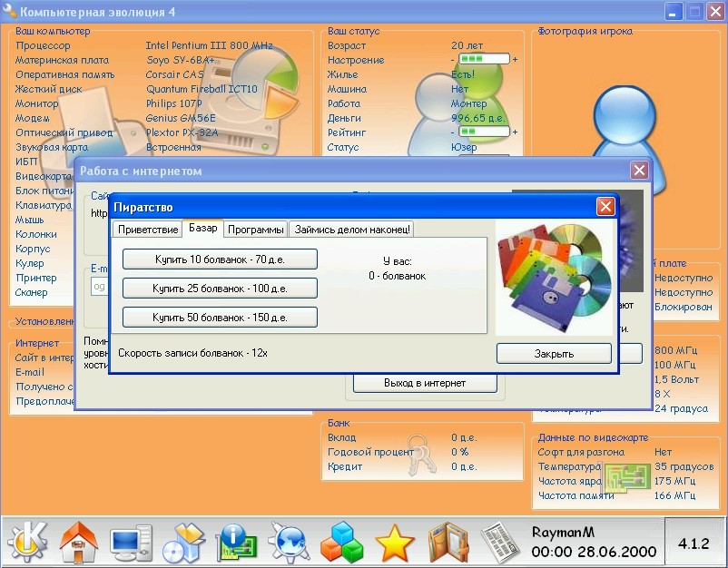The width and height of the screenshot is (728, 568).
Task: Click the Возраст 20 лет value
Action: pyautogui.click(x=467, y=45)
